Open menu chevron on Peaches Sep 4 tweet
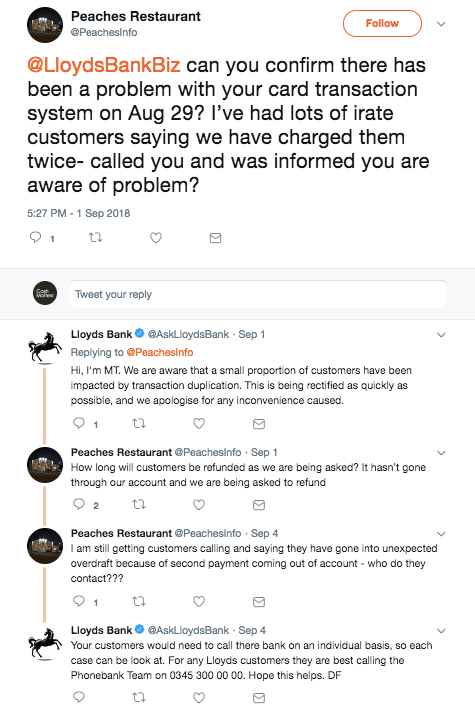The image size is (475, 712). pos(441,534)
